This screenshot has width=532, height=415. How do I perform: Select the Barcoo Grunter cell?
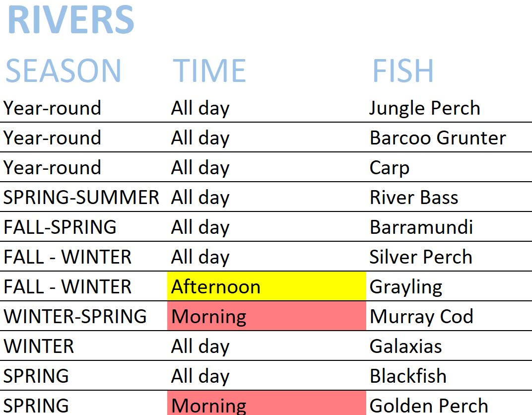(437, 138)
